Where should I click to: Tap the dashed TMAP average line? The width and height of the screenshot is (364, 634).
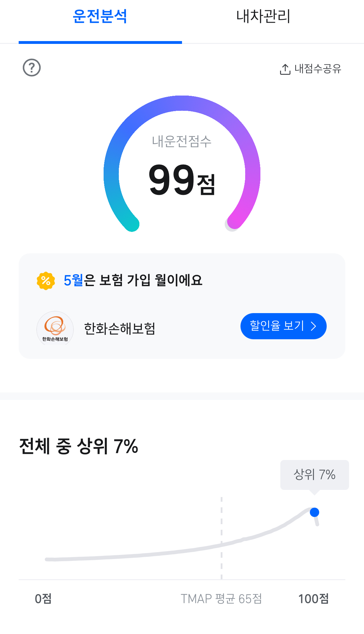tap(222, 538)
